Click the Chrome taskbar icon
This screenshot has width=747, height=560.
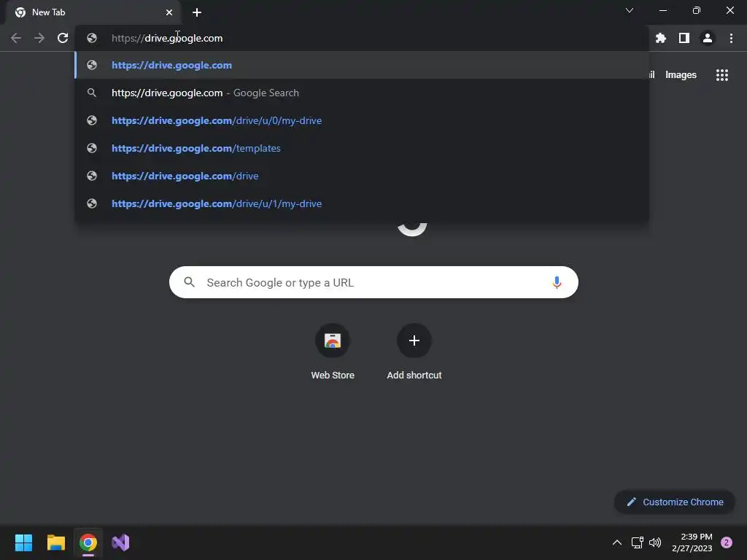88,542
